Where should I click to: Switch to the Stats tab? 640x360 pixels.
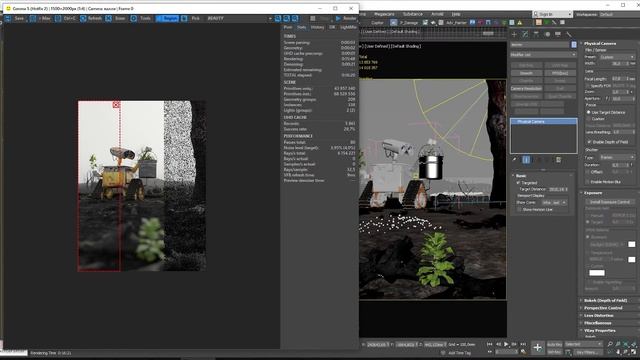(302, 27)
